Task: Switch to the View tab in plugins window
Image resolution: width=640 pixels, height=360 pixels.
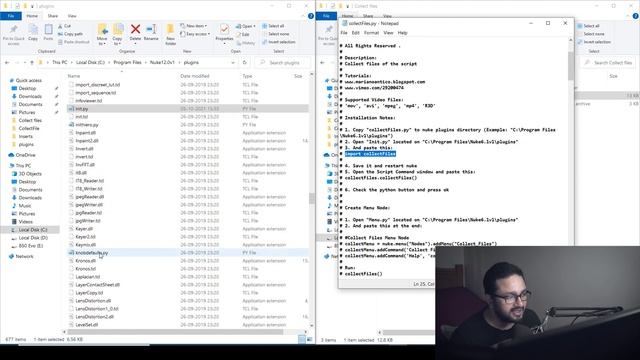Action: [72, 16]
